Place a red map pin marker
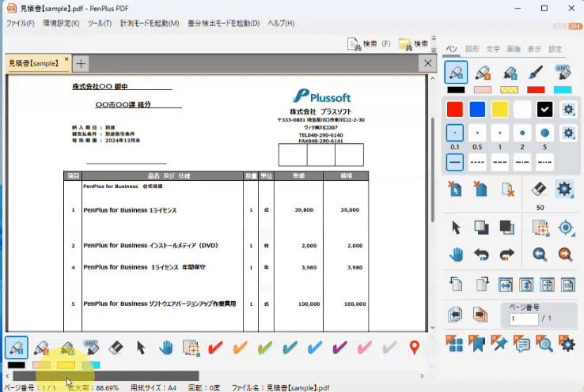Screen dimensions: 584x392 (414, 348)
